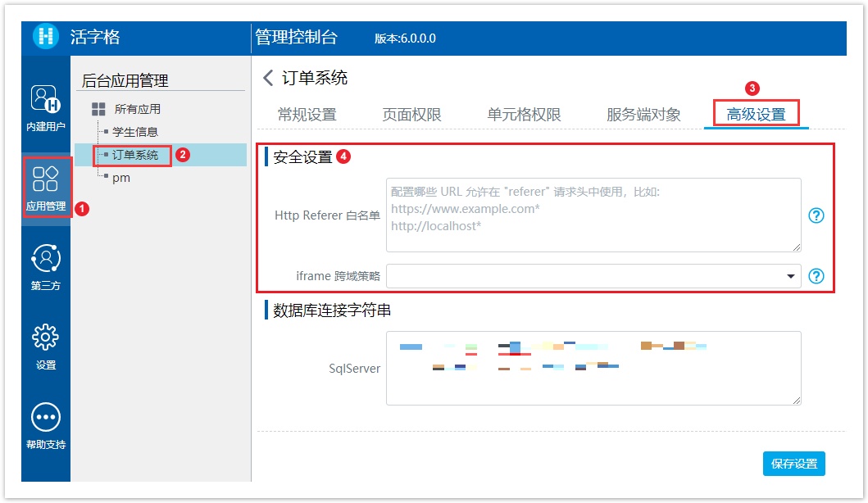Screen dimensions: 868x503
Task: Click the 订单系统 page title
Action: [315, 78]
